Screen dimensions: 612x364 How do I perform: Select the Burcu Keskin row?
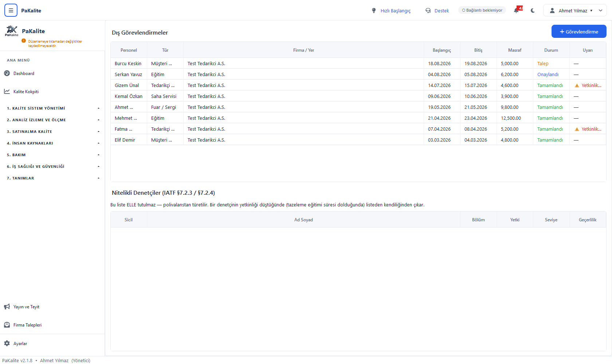[358, 63]
